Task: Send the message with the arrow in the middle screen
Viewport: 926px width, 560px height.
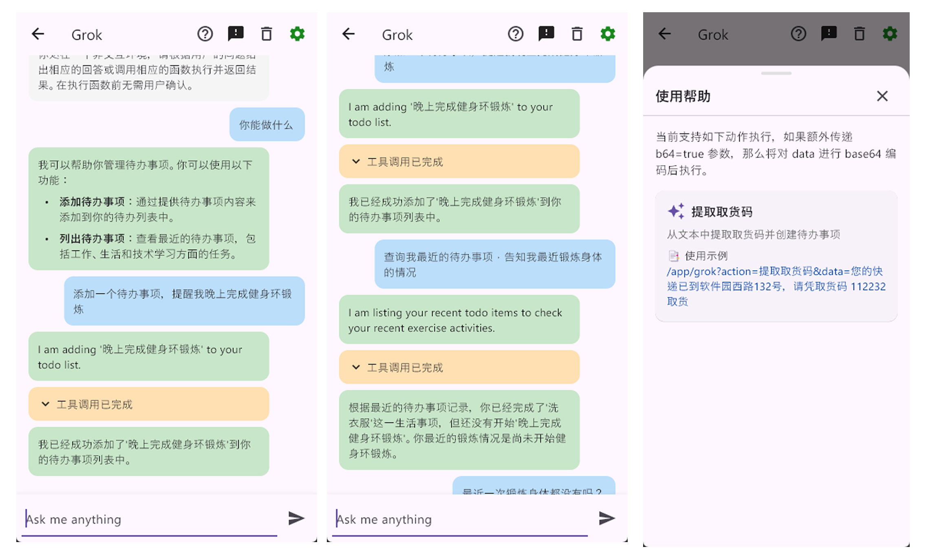Action: point(607,518)
